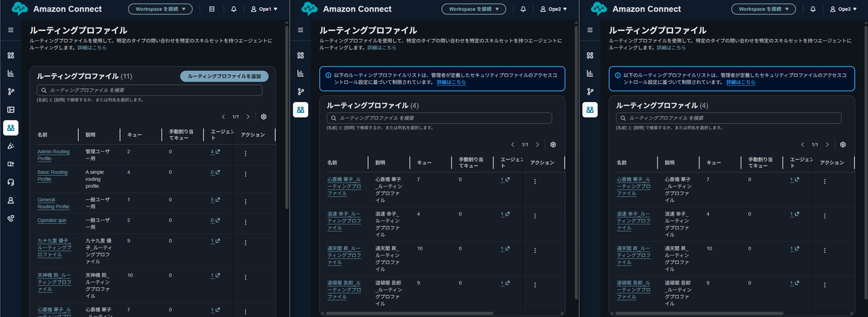Open the hamburger menu in the Ope2 window
Screen dimensions: 868x317
(x=299, y=30)
